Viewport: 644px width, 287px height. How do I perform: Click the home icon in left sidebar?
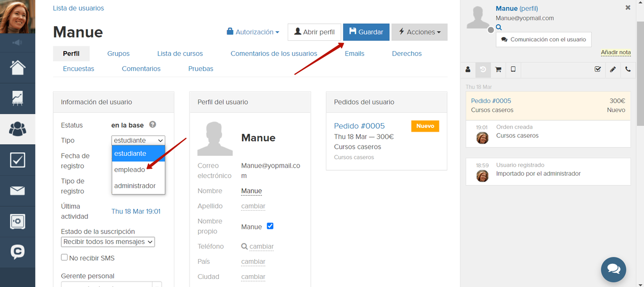(18, 68)
